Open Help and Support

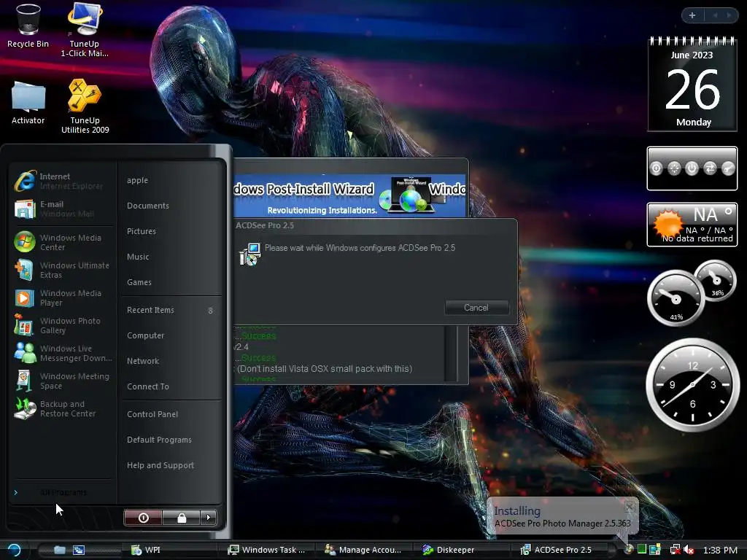click(171, 465)
